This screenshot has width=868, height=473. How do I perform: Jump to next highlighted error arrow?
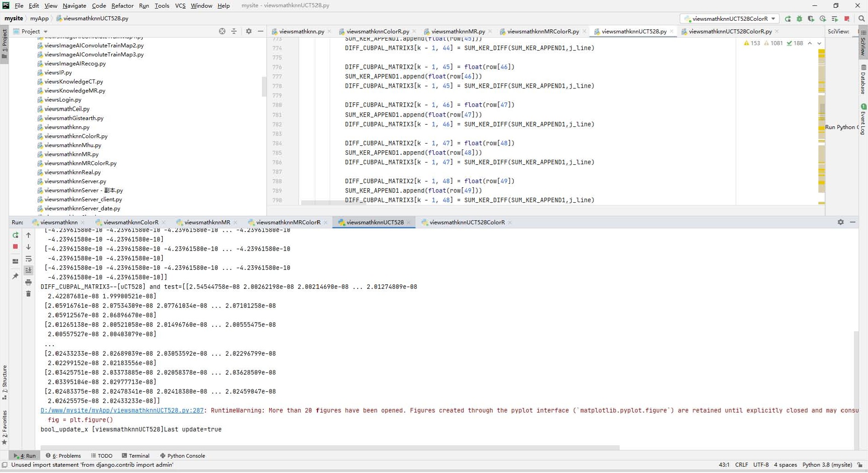819,43
